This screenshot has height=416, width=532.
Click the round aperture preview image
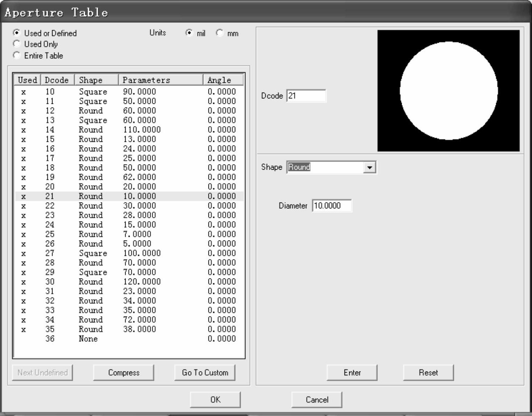click(x=449, y=91)
